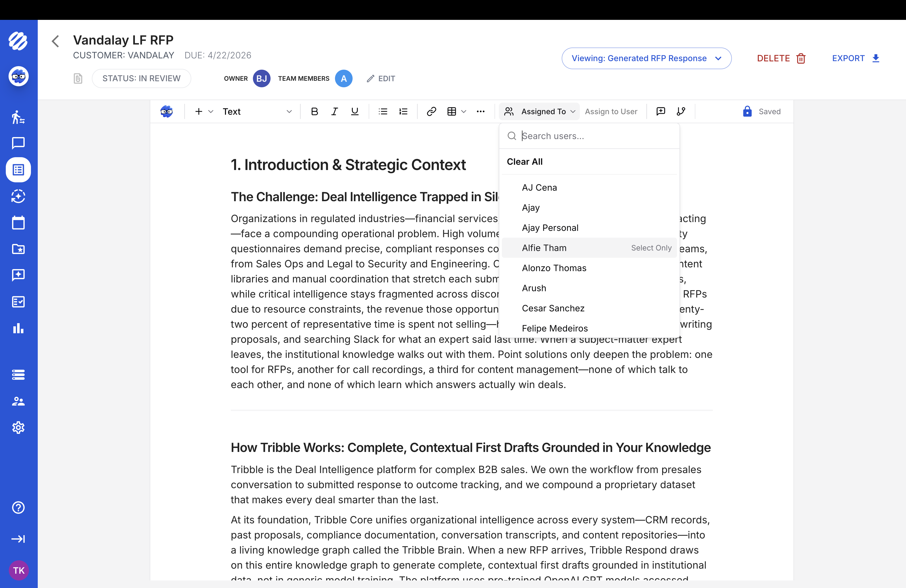Toggle italic formatting

(335, 111)
